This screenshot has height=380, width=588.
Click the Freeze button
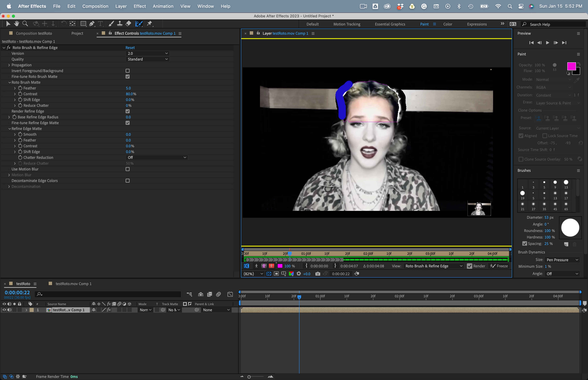tap(499, 266)
